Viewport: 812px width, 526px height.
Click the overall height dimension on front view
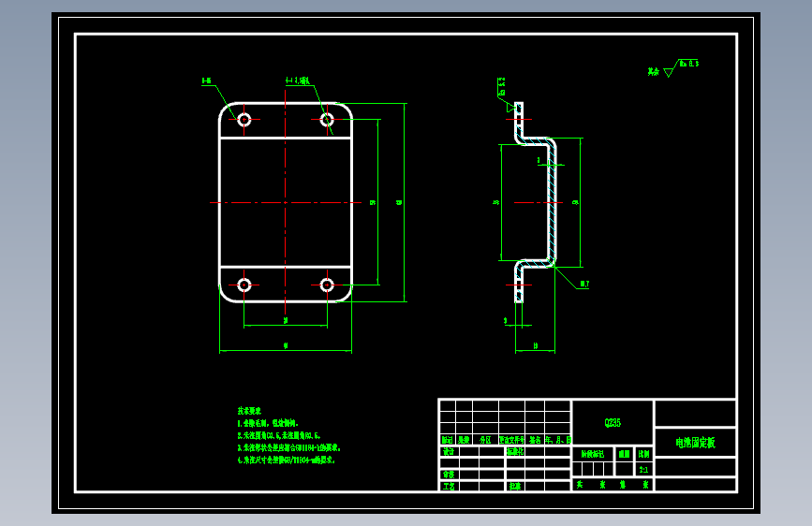tap(399, 202)
